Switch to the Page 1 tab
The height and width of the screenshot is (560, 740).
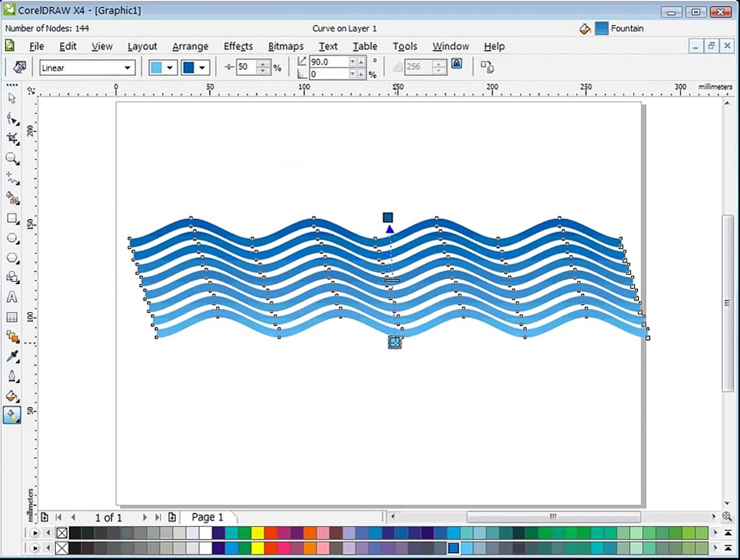pyautogui.click(x=207, y=517)
